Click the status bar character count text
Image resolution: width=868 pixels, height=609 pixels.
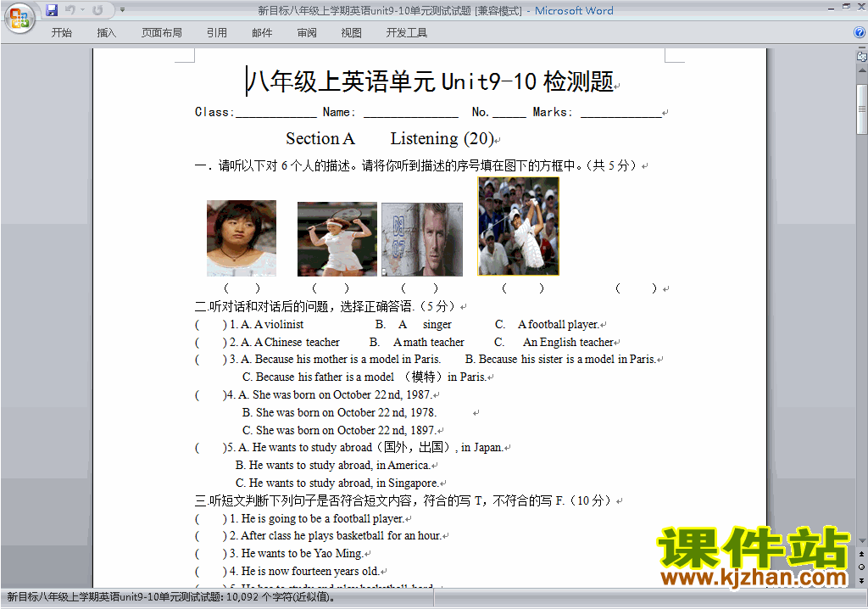pyautogui.click(x=170, y=597)
